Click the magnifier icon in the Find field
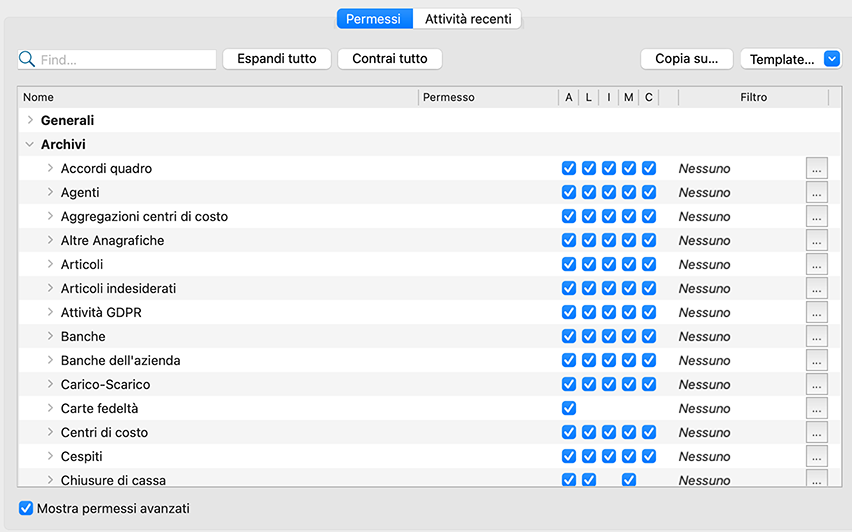This screenshot has width=852, height=532. pos(28,60)
